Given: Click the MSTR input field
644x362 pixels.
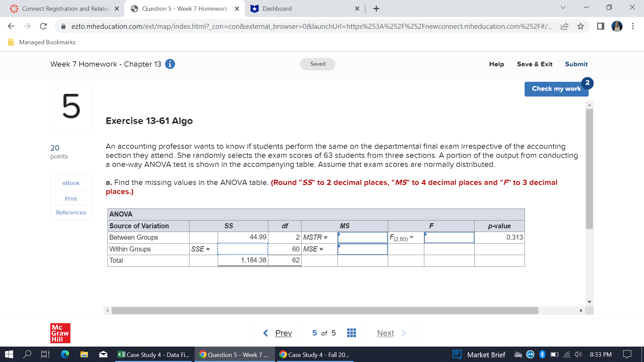Looking at the screenshot, I should coord(363,237).
